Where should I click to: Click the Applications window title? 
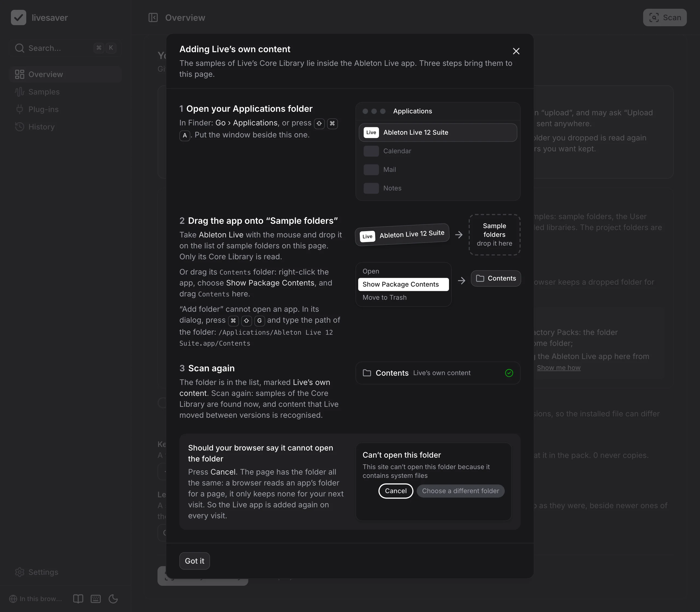click(413, 111)
